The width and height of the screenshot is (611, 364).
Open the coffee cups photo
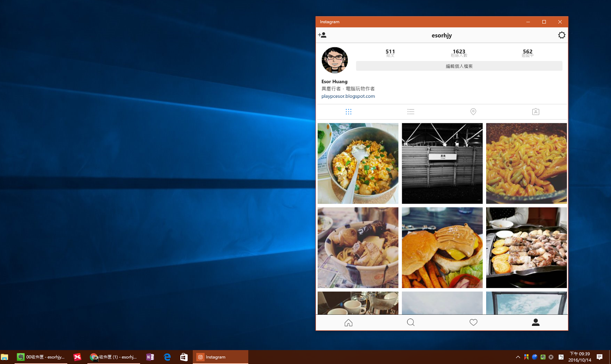pos(358,303)
